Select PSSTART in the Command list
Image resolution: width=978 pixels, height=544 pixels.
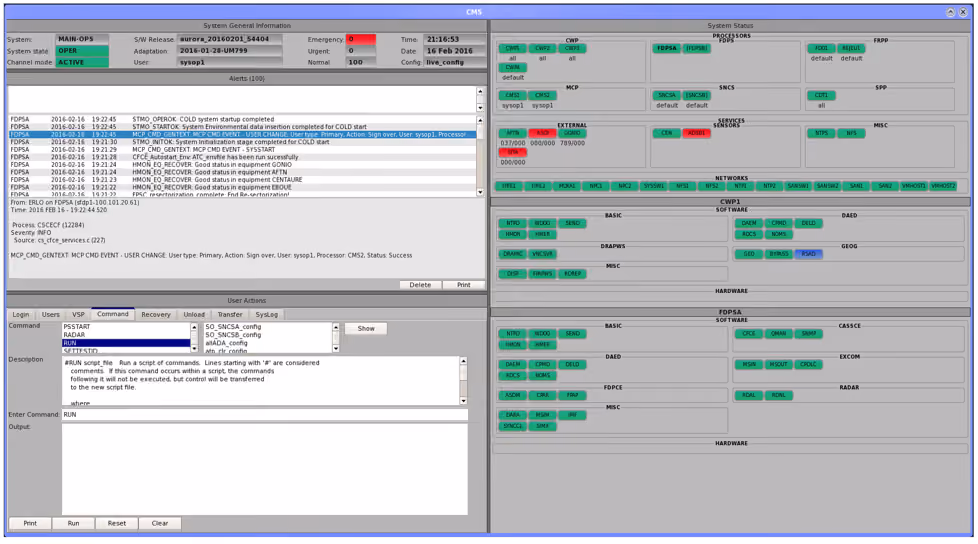126,326
